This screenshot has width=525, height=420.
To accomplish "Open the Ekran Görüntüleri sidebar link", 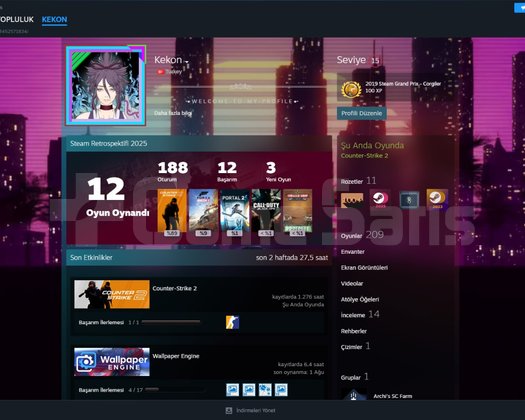I will pyautogui.click(x=364, y=268).
